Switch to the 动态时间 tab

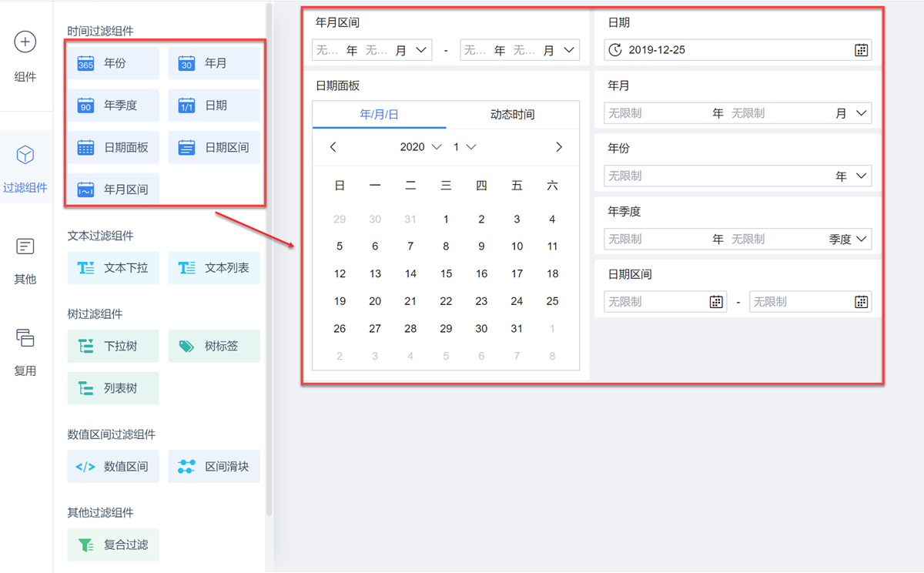coord(513,115)
